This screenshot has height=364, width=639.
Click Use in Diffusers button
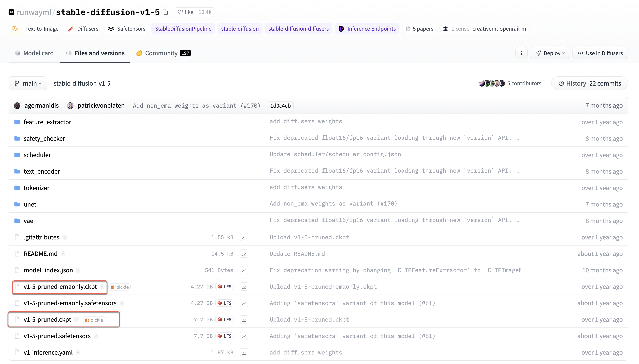click(x=600, y=53)
